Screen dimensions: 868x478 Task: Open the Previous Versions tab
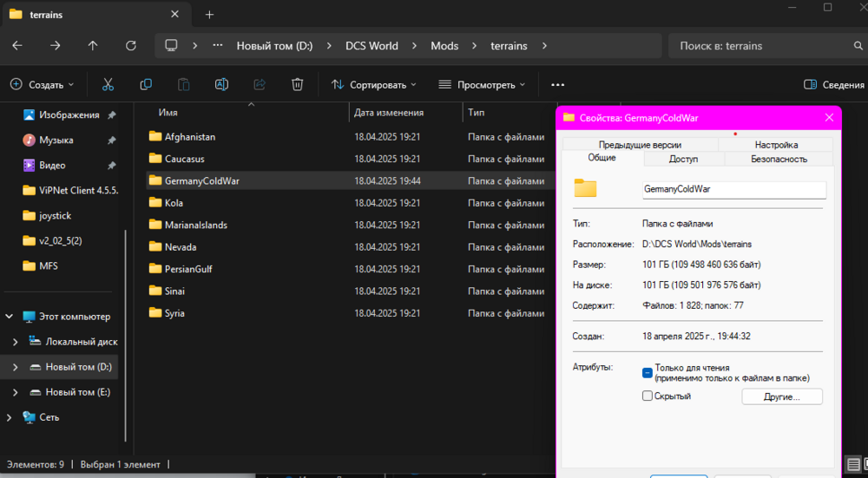coord(639,145)
